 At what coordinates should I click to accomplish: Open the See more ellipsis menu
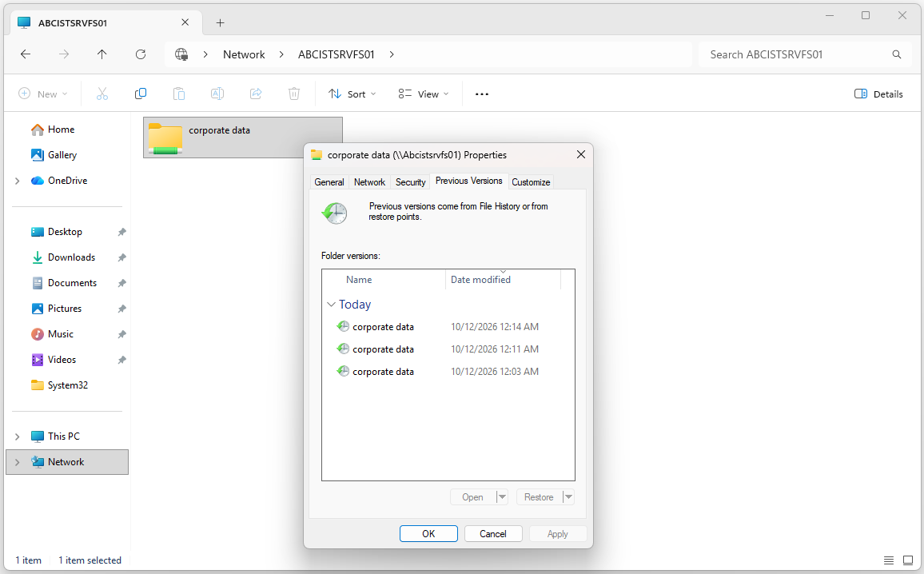tap(481, 94)
